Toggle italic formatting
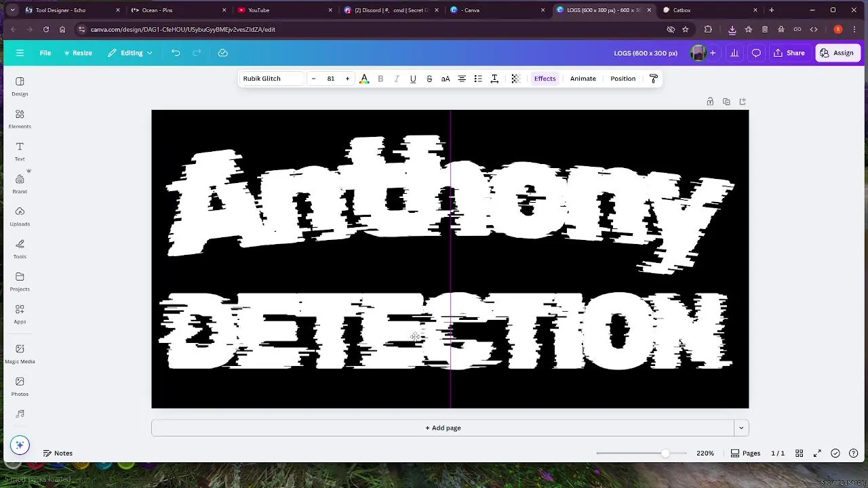Image resolution: width=868 pixels, height=488 pixels. click(x=397, y=79)
